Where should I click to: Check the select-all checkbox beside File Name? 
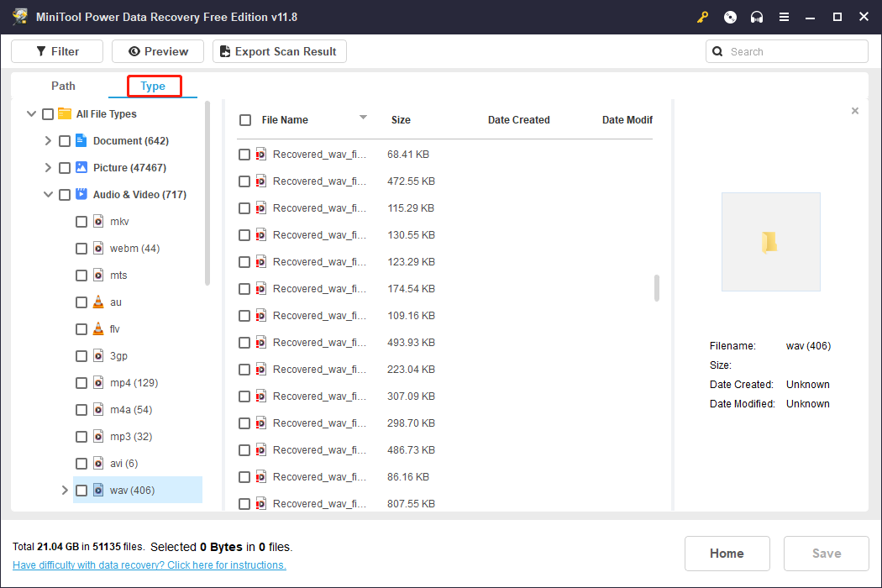pos(245,119)
